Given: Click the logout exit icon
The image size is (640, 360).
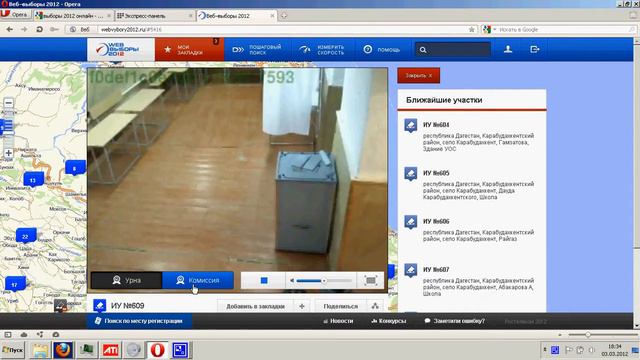Looking at the screenshot, I should coord(535,49).
